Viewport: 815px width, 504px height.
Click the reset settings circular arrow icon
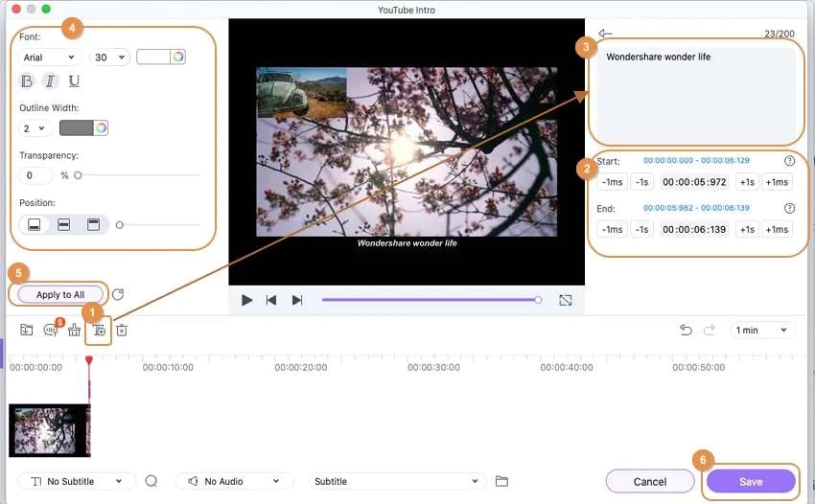(x=118, y=294)
